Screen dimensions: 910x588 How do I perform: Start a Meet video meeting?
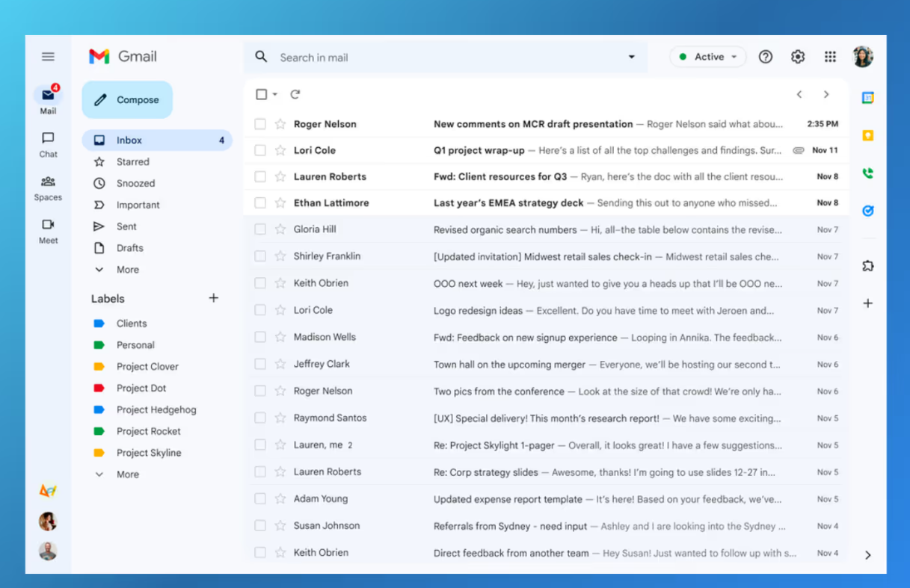tap(47, 229)
